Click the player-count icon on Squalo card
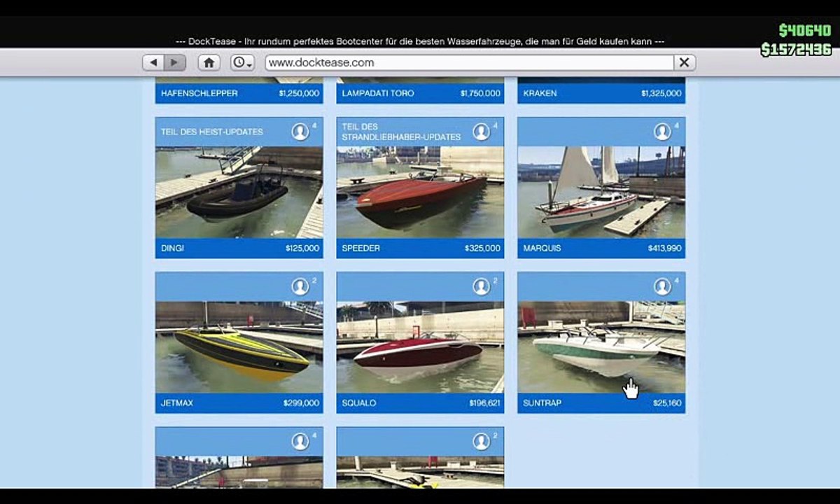 (481, 286)
